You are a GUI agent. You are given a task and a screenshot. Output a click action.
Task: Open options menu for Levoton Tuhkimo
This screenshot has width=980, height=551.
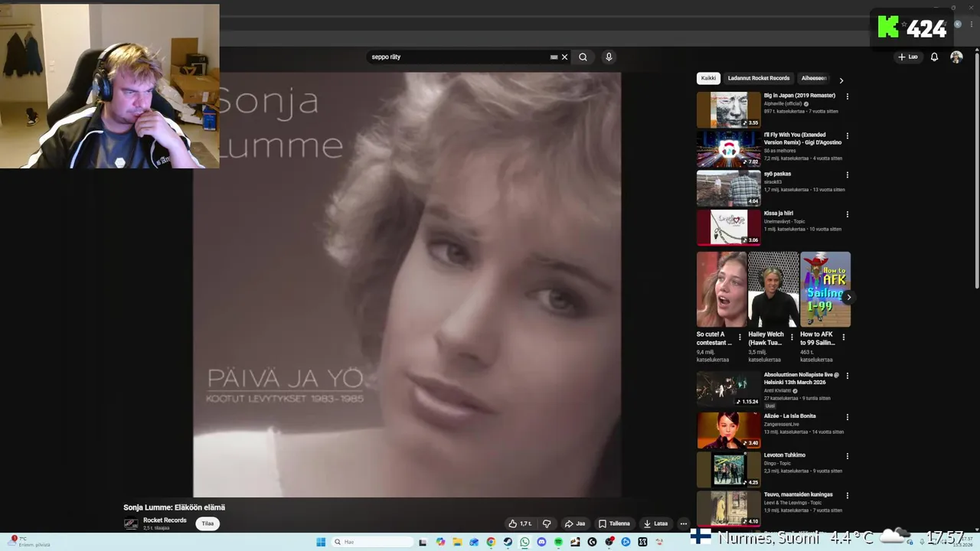(x=847, y=456)
